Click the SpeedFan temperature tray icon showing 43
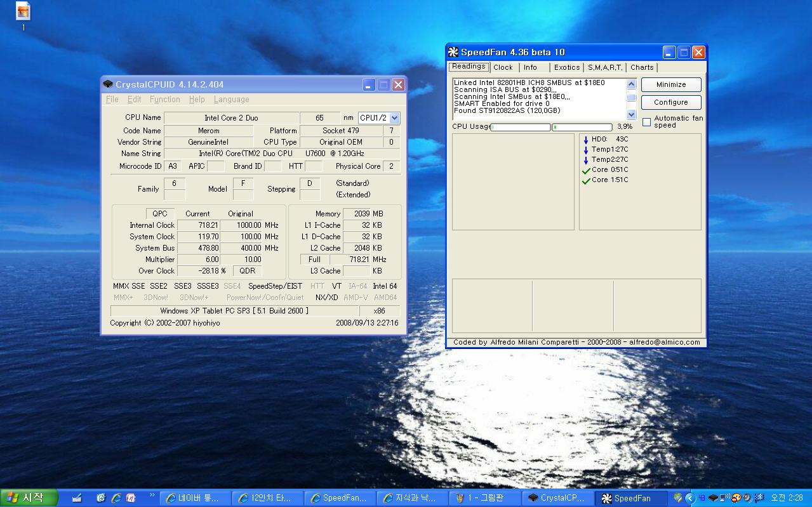This screenshot has width=812, height=507. pyautogui.click(x=703, y=498)
